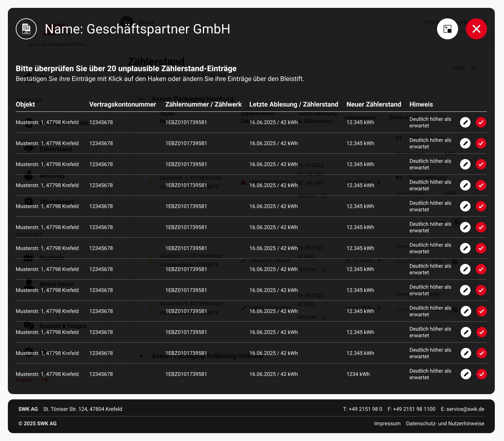The width and height of the screenshot is (504, 441).
Task: Click the Hinweis column header
Action: pyautogui.click(x=421, y=104)
